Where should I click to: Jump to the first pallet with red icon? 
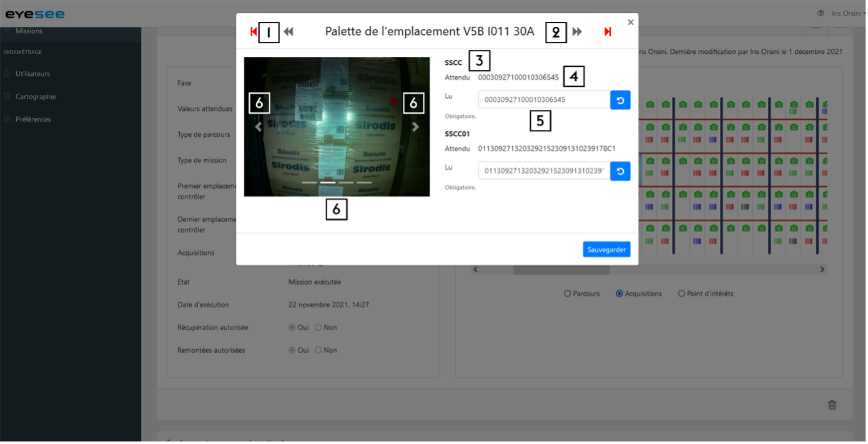tap(254, 31)
